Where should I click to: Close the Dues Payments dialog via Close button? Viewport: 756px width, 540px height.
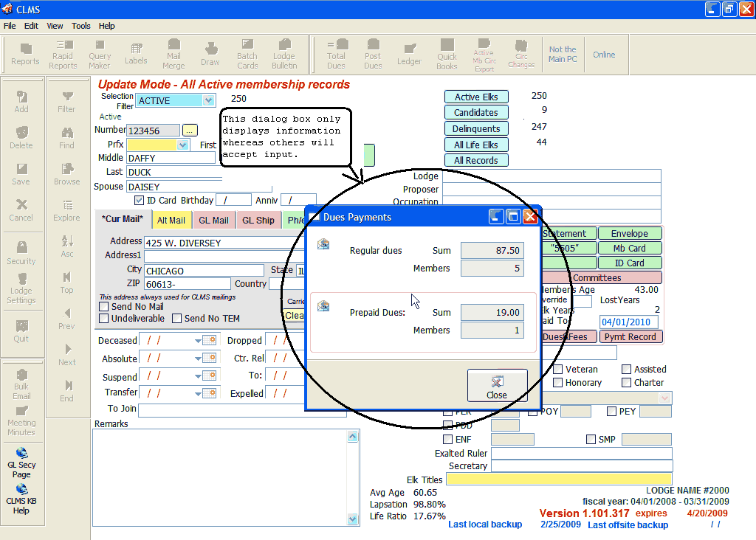click(497, 386)
